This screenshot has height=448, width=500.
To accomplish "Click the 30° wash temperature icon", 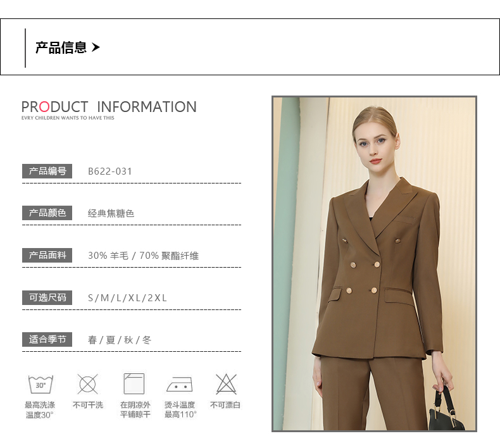I will [41, 384].
